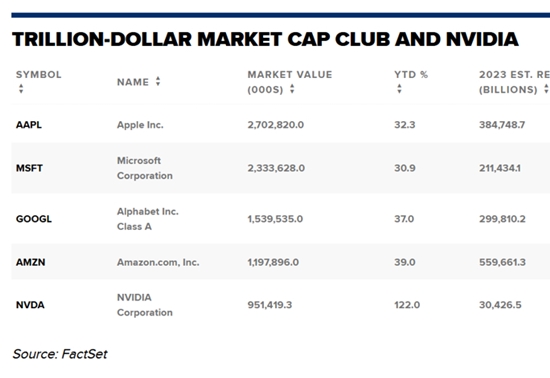This screenshot has width=550, height=378.
Task: Select the GOOGL ticker symbol
Action: click(34, 219)
